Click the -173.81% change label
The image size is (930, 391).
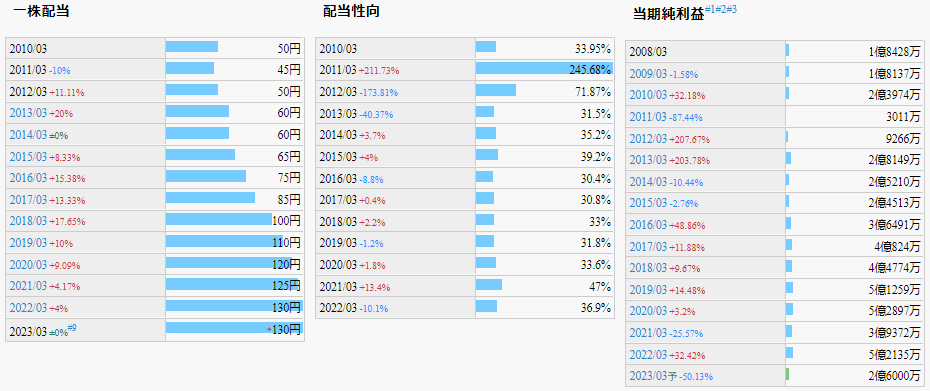[x=378, y=92]
